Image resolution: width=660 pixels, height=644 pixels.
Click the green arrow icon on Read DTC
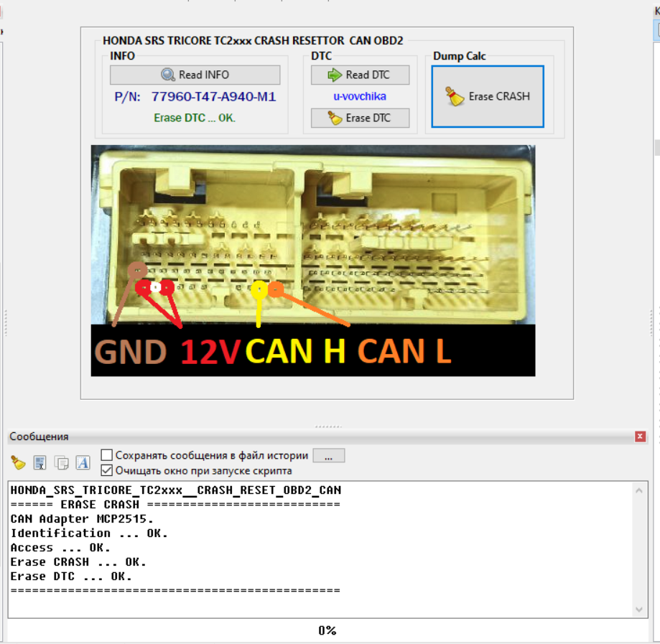pyautogui.click(x=335, y=75)
